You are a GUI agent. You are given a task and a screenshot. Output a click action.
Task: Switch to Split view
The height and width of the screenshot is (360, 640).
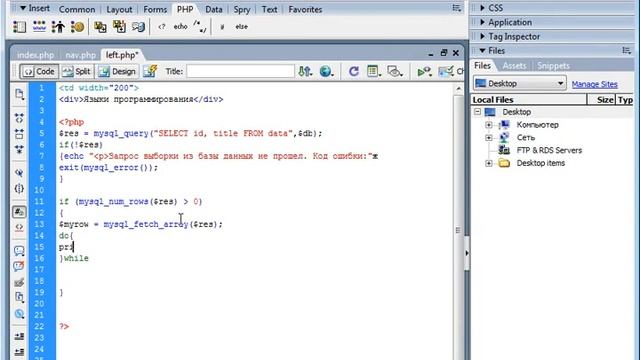tap(76, 71)
